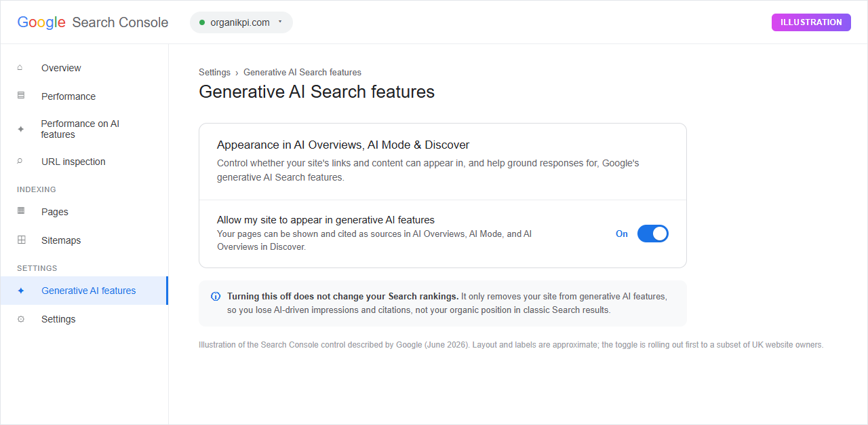Select URL inspection in sidebar
The image size is (868, 425).
click(84, 162)
